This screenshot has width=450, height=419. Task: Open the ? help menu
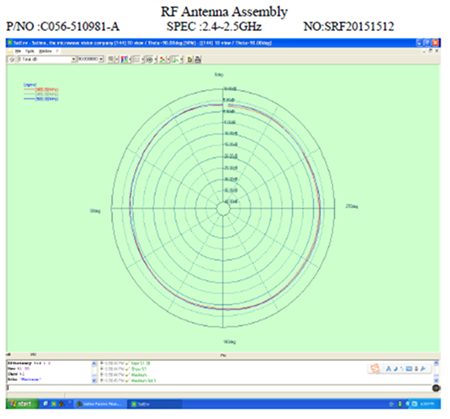pyautogui.click(x=57, y=51)
